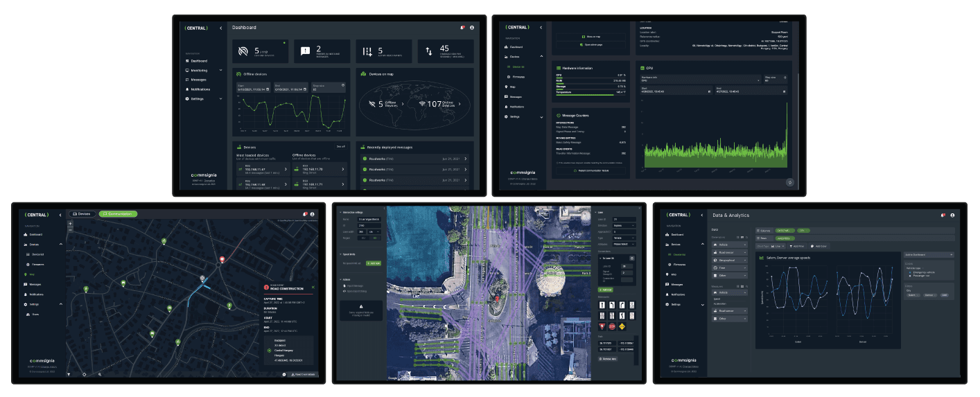Select Firmware in the map screen sidebar
The width and height of the screenshot is (980, 397).
(x=39, y=264)
